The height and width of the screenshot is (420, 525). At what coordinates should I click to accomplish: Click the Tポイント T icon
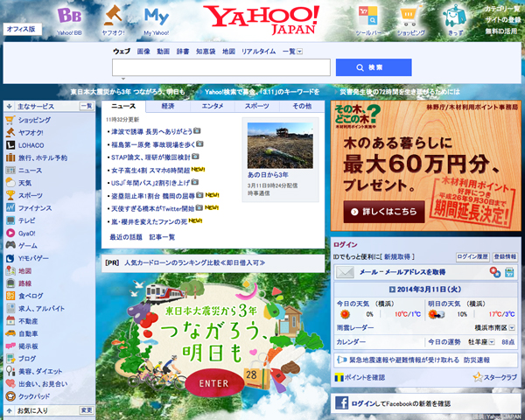pyautogui.click(x=339, y=378)
